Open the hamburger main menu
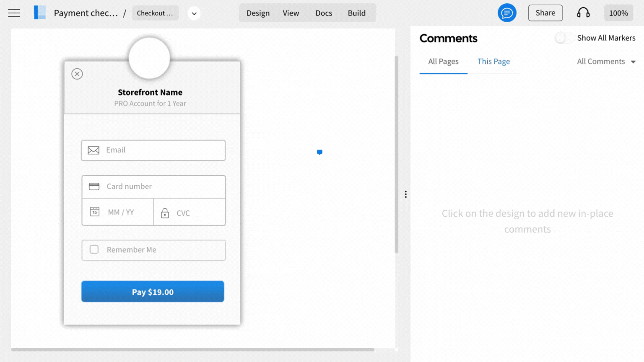Viewport: 644px width, 362px height. click(14, 13)
